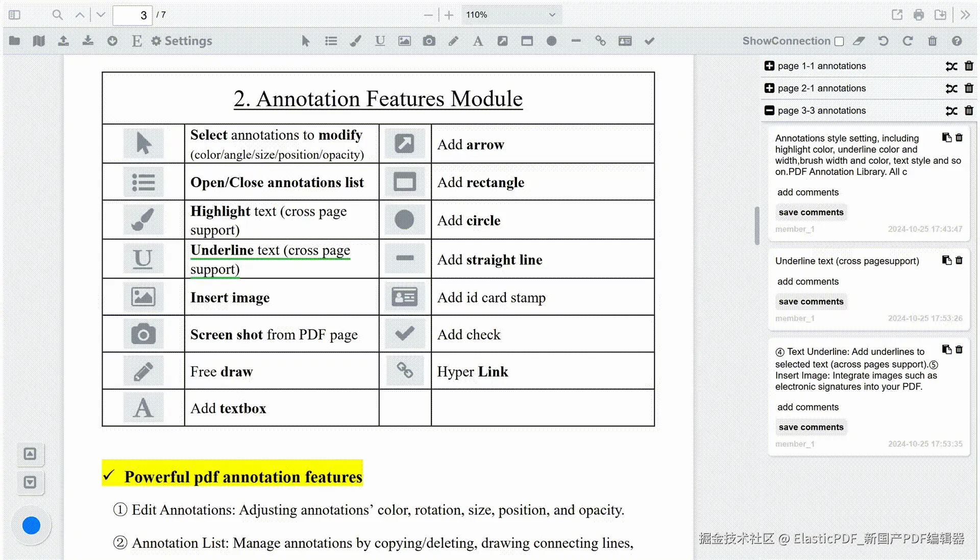Open annotations list toolbar icon
Viewport: 980px width, 560px height.
(331, 41)
